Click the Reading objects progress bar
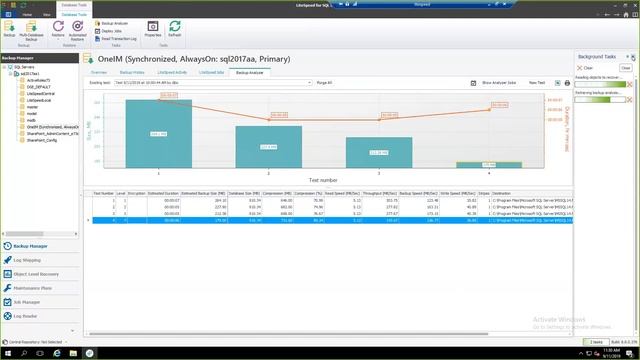 600,84
